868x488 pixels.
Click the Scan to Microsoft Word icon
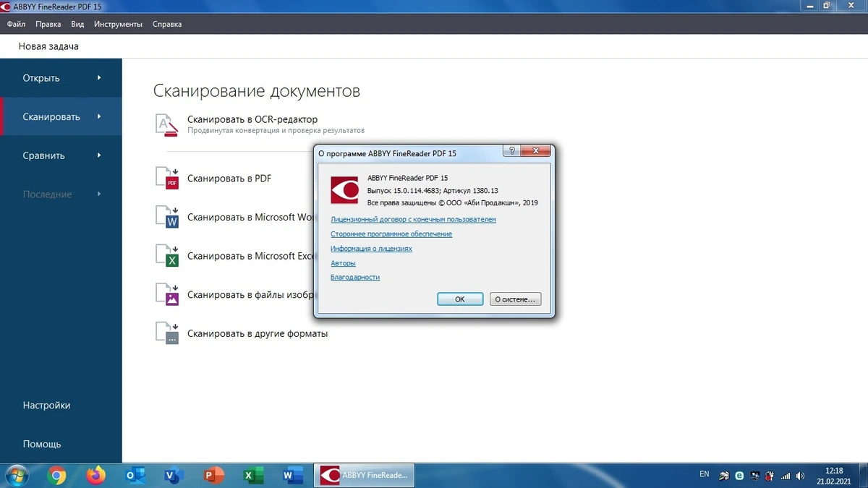(x=168, y=217)
